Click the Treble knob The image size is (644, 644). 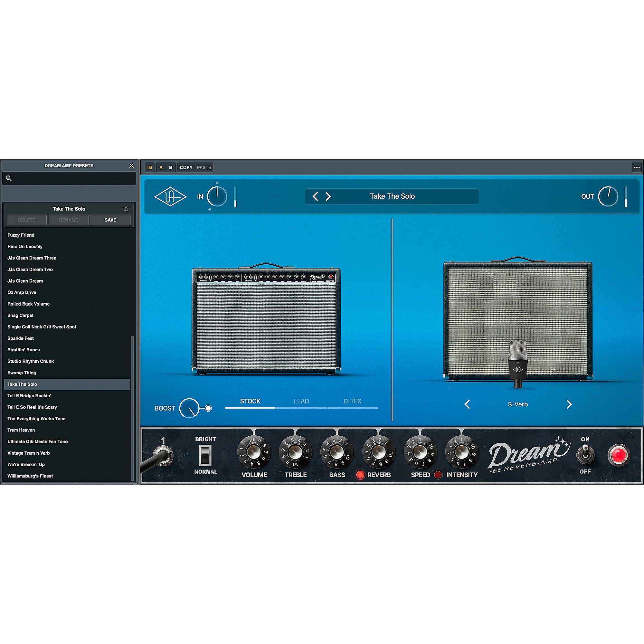coord(295,452)
